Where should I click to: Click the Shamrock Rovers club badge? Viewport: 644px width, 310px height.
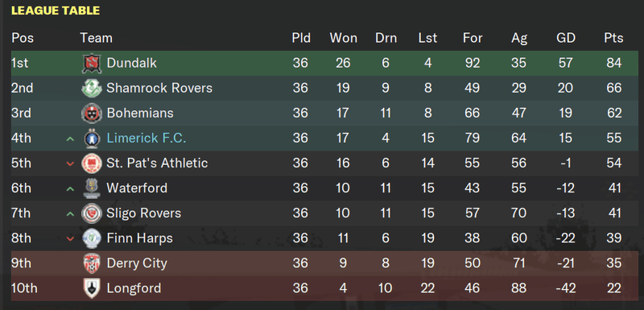click(92, 89)
